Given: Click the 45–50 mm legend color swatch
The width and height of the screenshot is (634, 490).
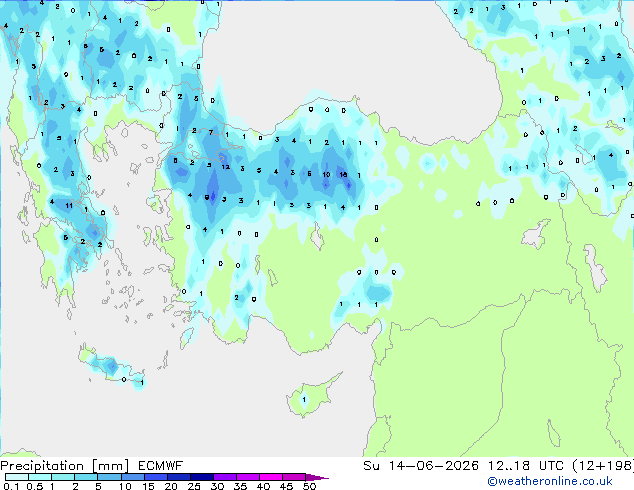Looking at the screenshot, I should pyautogui.click(x=294, y=477).
